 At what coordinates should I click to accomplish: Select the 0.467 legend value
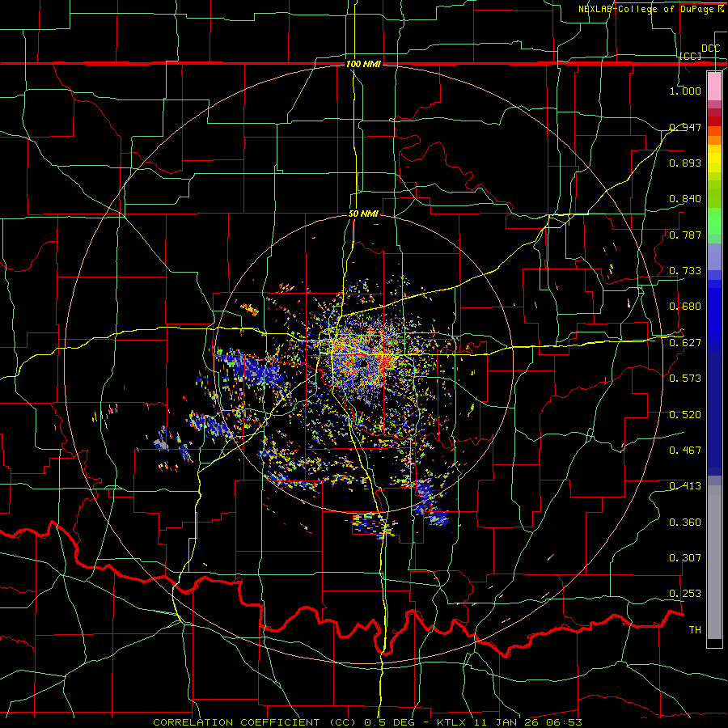[x=685, y=451]
